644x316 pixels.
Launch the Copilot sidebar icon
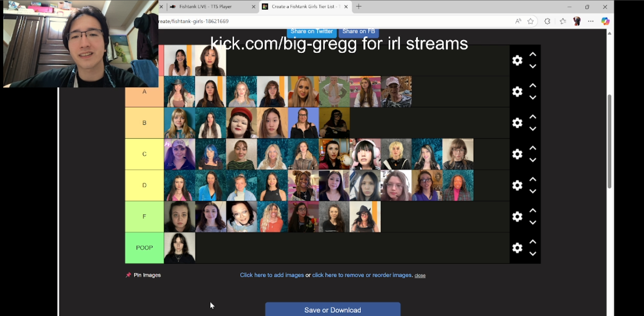(605, 21)
